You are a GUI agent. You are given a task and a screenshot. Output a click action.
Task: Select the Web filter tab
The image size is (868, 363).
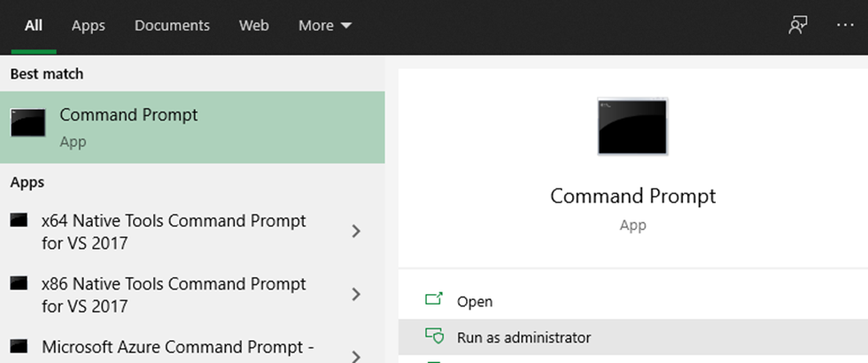click(x=254, y=26)
